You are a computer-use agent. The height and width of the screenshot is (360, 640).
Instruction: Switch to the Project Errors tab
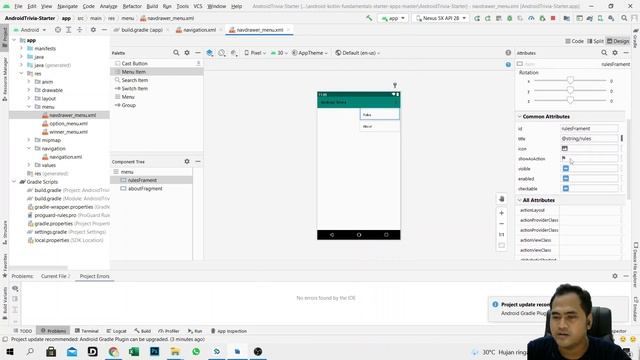click(x=94, y=276)
